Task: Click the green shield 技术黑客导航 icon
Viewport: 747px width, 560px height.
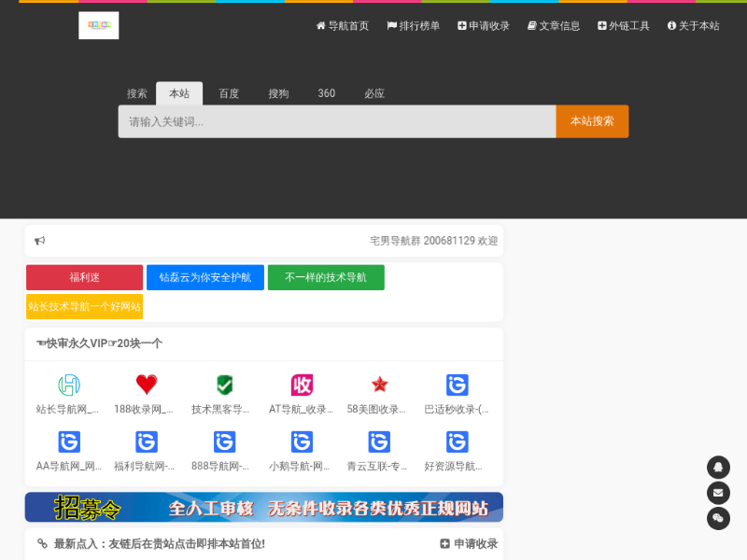Action: tap(224, 385)
